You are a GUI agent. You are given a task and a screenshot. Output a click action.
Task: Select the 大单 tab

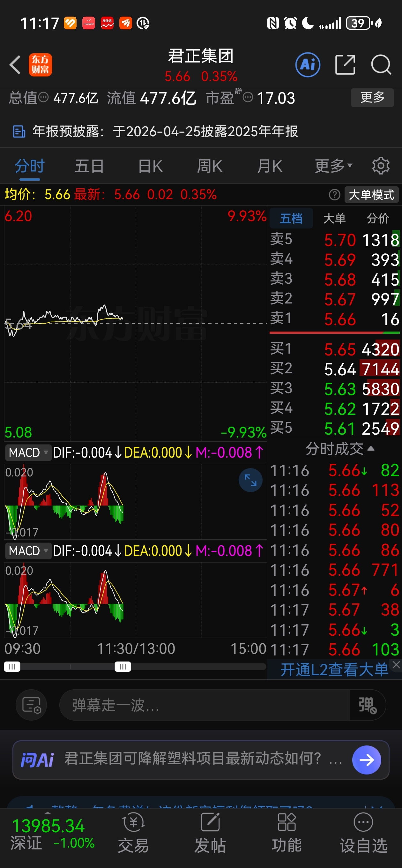[x=334, y=218]
